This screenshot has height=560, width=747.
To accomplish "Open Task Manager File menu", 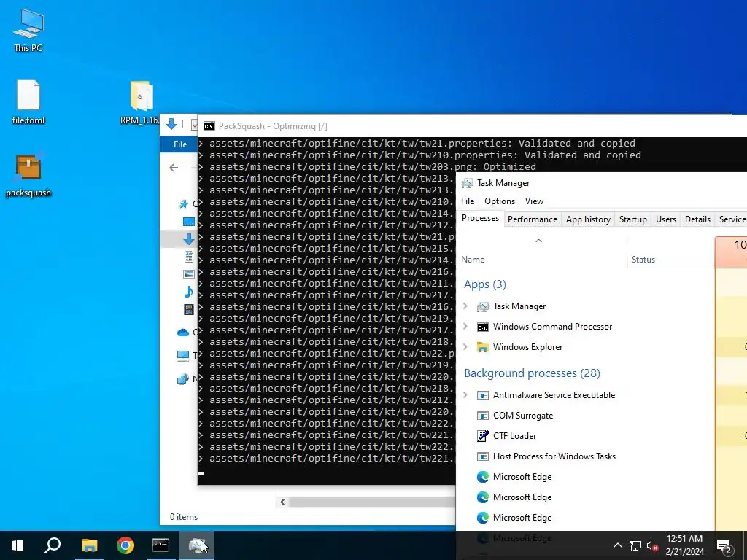I will [468, 201].
